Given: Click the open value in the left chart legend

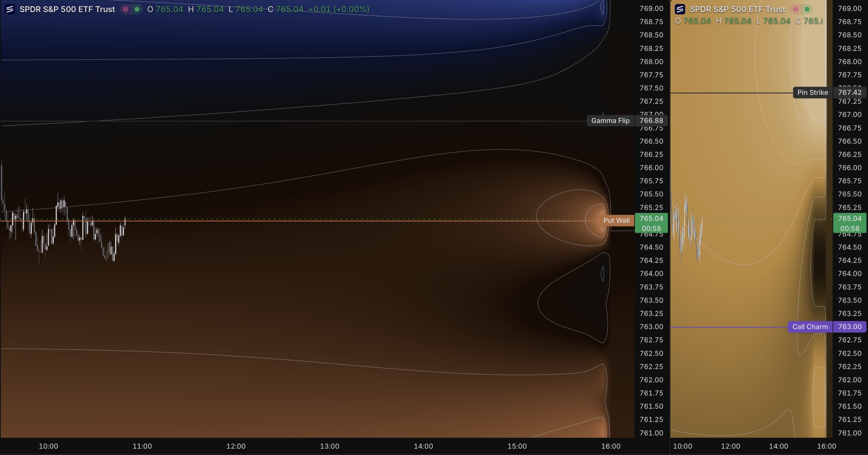Looking at the screenshot, I should (x=169, y=9).
